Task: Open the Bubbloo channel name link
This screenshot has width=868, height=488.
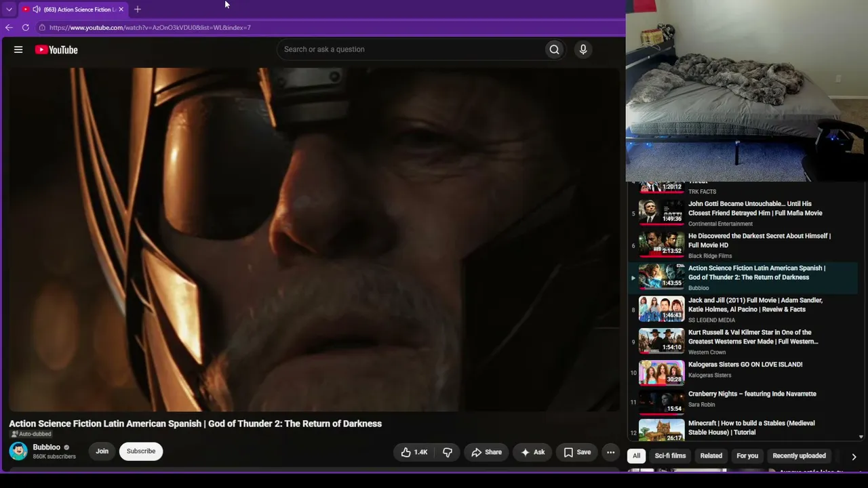Action: pos(47,447)
